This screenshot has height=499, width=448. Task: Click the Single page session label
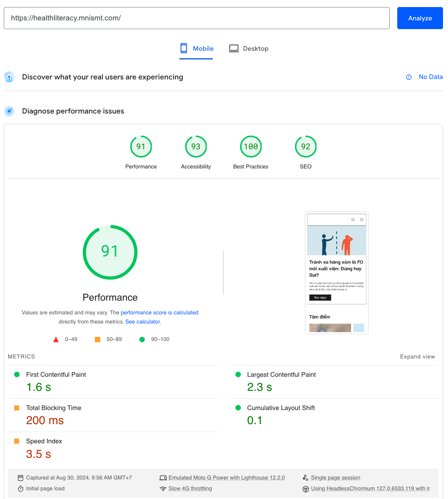coord(335,478)
